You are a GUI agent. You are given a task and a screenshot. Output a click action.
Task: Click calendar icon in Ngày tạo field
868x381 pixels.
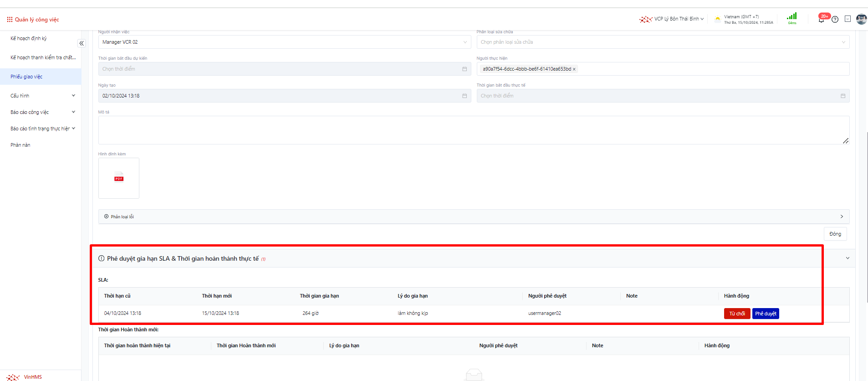pos(465,96)
